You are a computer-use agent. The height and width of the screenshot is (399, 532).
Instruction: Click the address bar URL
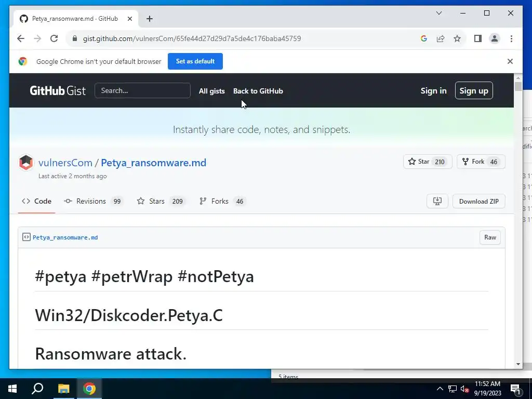pyautogui.click(x=192, y=38)
